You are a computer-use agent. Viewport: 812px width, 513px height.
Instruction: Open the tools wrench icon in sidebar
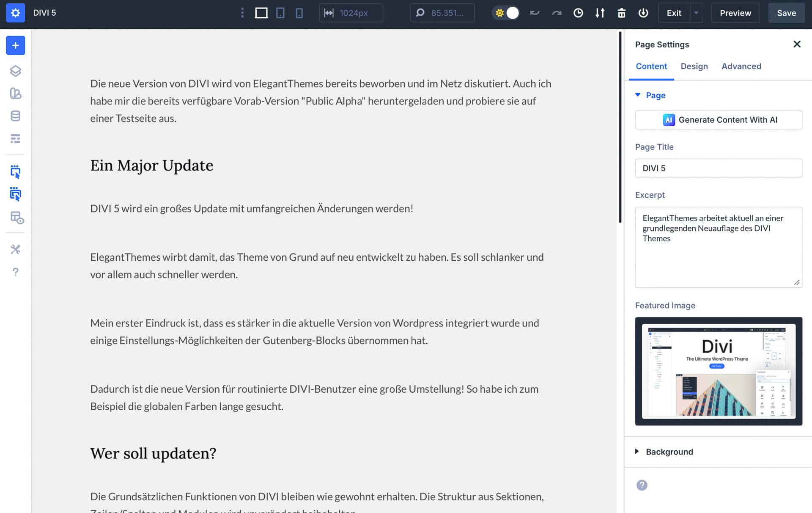(x=15, y=249)
